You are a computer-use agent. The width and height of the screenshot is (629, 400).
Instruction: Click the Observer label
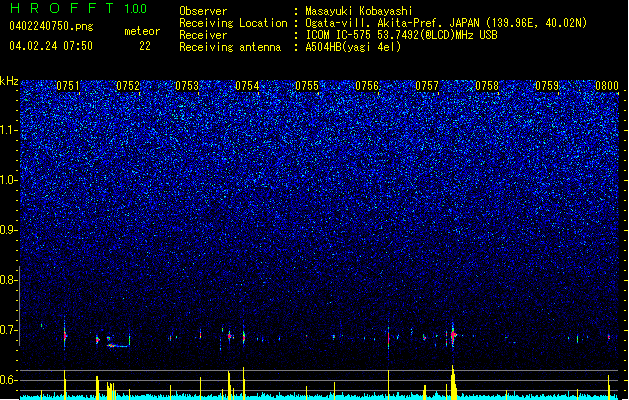coord(203,11)
